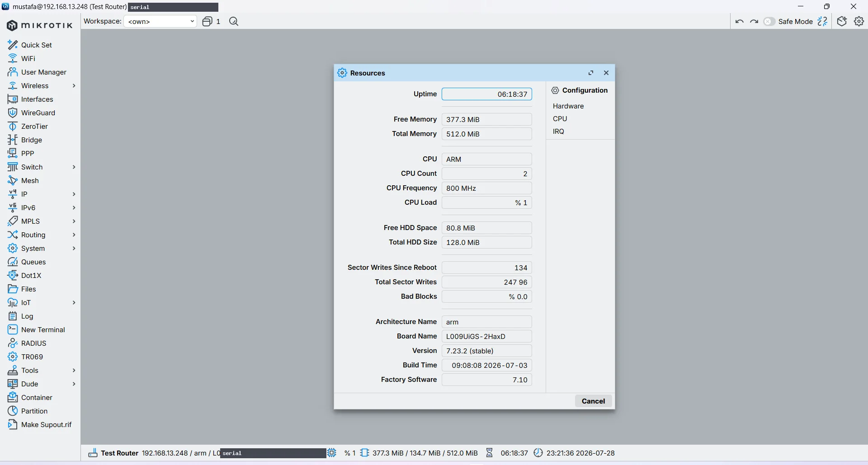Close the Resources dialog

click(606, 73)
